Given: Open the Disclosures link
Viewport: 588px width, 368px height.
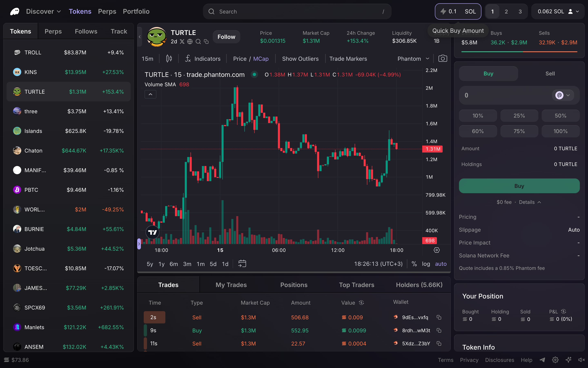Looking at the screenshot, I should pyautogui.click(x=499, y=360).
